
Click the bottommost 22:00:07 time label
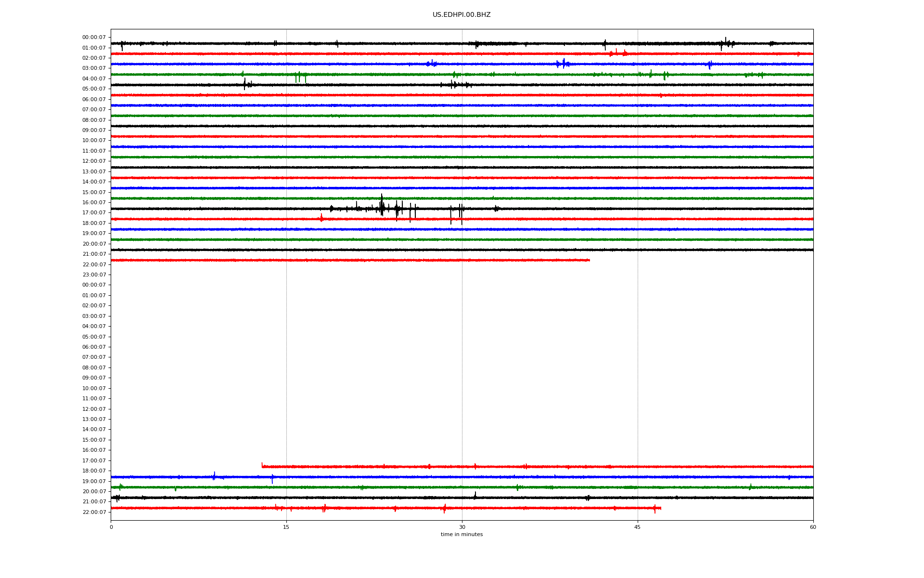(x=94, y=512)
